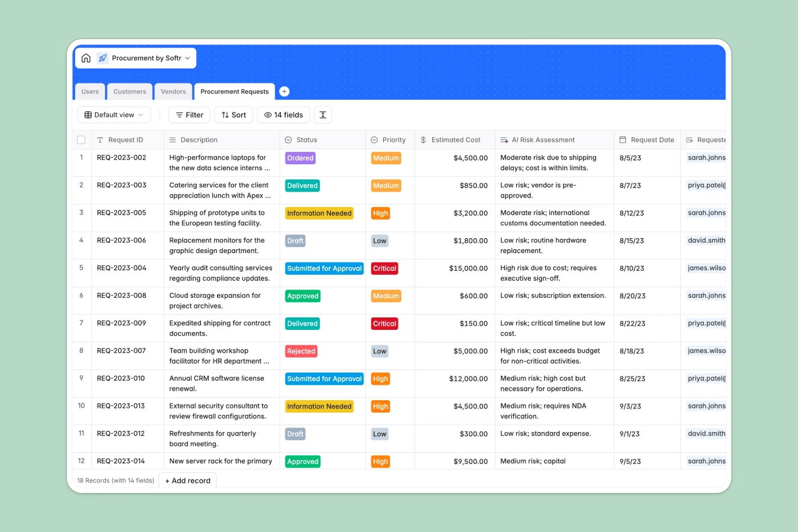The image size is (798, 532).
Task: Switch to the Customers tab
Action: [129, 92]
